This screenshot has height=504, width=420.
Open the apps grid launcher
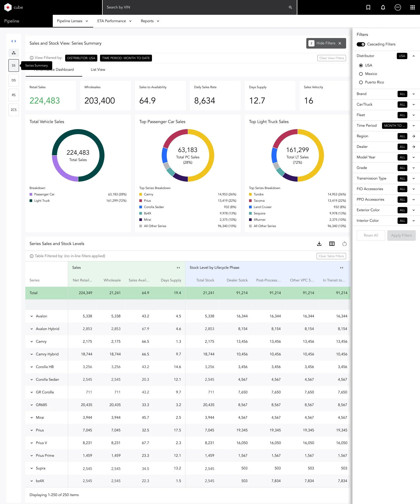(x=413, y=7)
